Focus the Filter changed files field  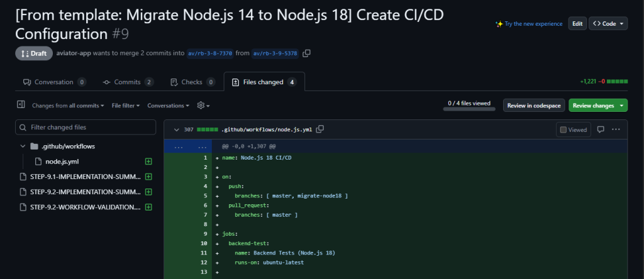click(x=86, y=127)
